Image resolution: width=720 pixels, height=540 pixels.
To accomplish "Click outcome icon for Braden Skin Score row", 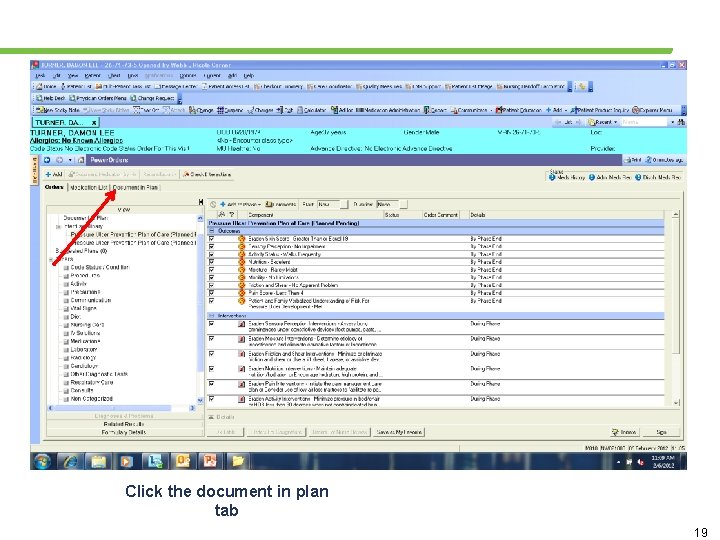I will [x=242, y=239].
